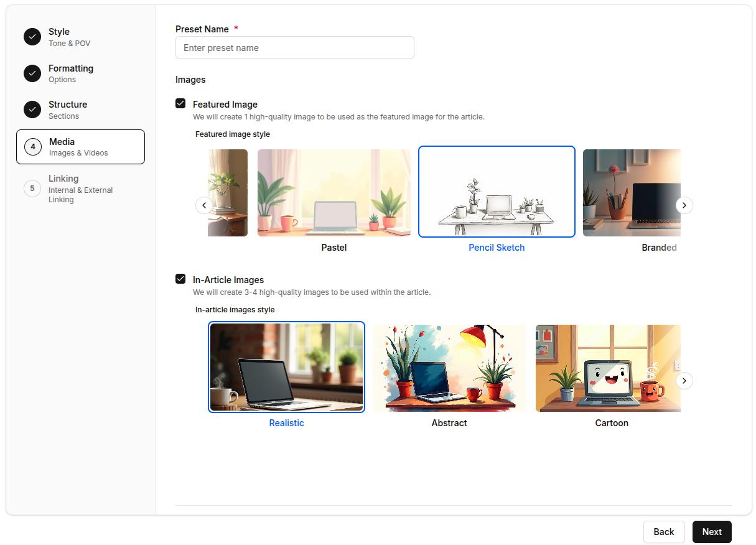This screenshot has height=545, width=756.
Task: Disable the In-Article Images option
Action: 182,279
